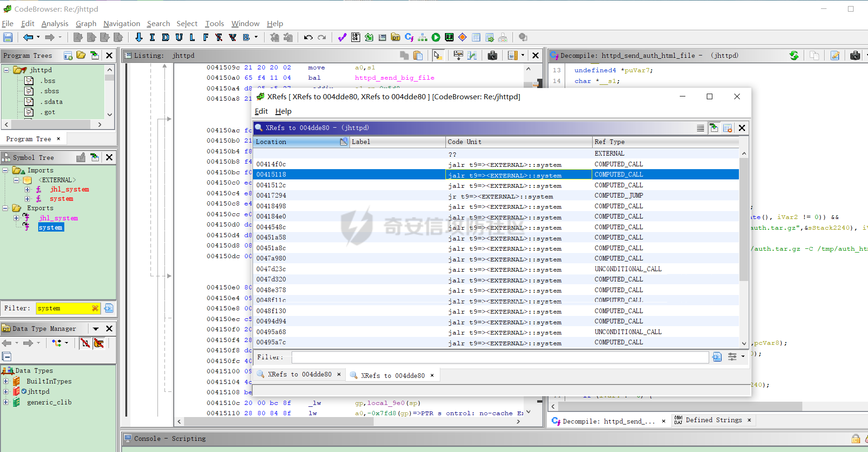This screenshot has width=868, height=452.
Task: Open the back navigation history dropdown
Action: tap(38, 37)
